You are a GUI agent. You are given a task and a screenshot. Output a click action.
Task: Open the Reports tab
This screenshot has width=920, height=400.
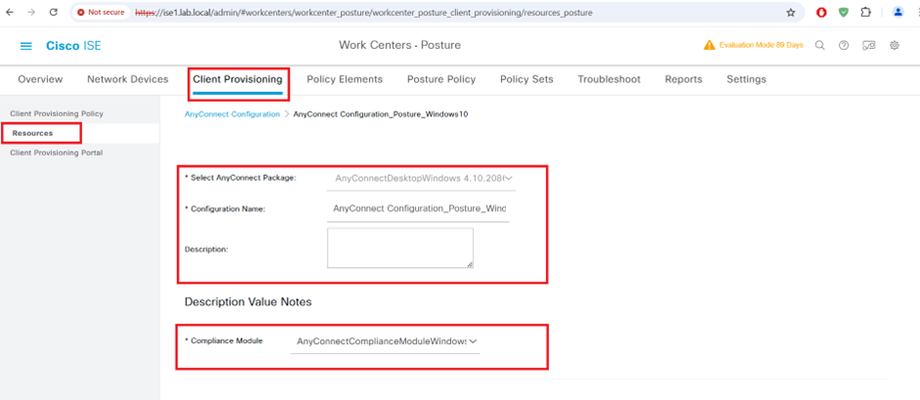[x=684, y=79]
